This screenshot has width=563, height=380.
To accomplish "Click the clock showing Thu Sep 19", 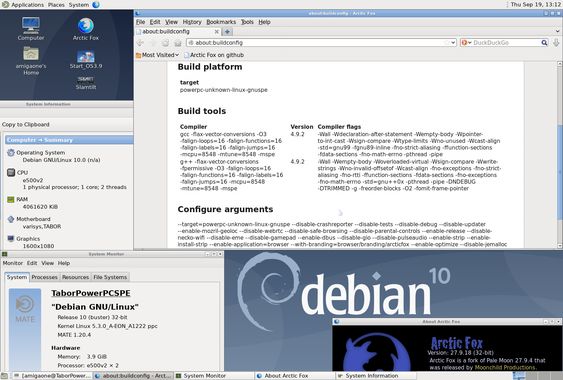I will (x=535, y=5).
